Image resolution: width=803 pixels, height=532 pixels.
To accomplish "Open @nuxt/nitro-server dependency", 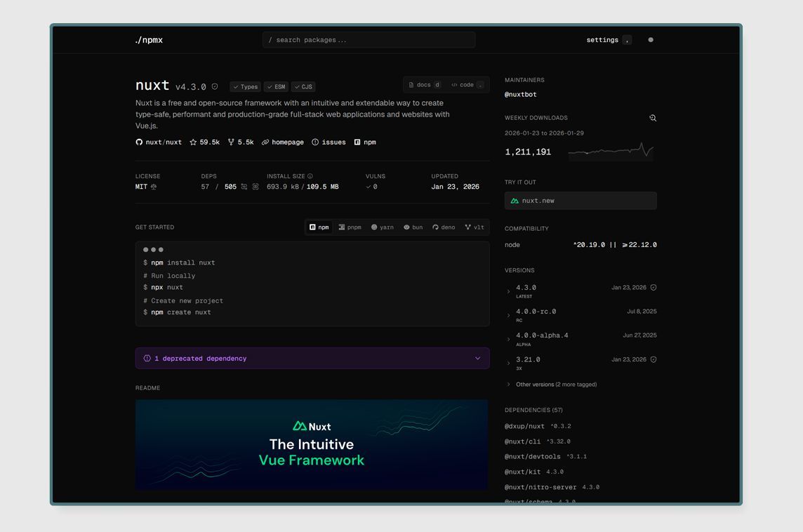I will click(540, 488).
